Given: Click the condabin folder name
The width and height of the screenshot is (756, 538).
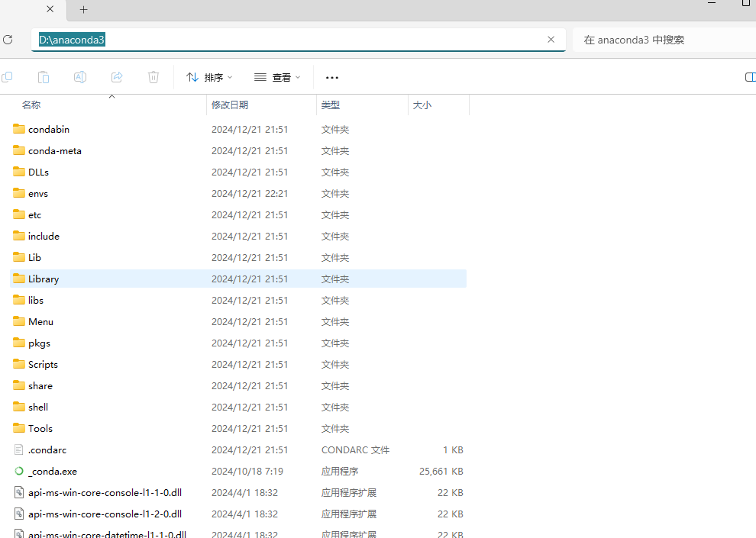Looking at the screenshot, I should [49, 129].
